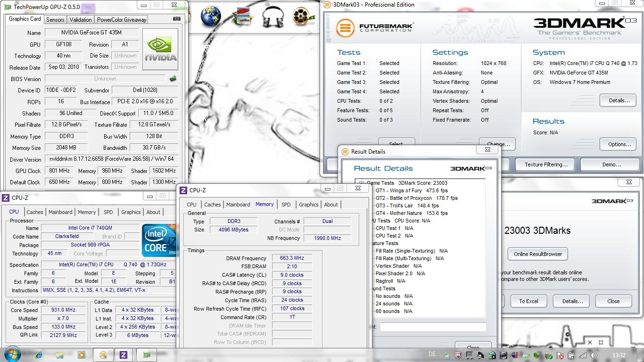Switch to 3DMark orange taskbar button
Viewport: 644px width, 362px height.
click(x=103, y=355)
